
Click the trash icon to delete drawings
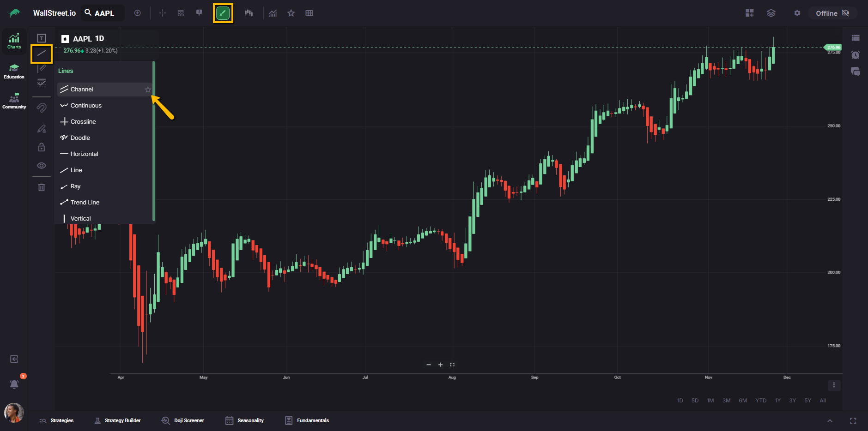[42, 187]
